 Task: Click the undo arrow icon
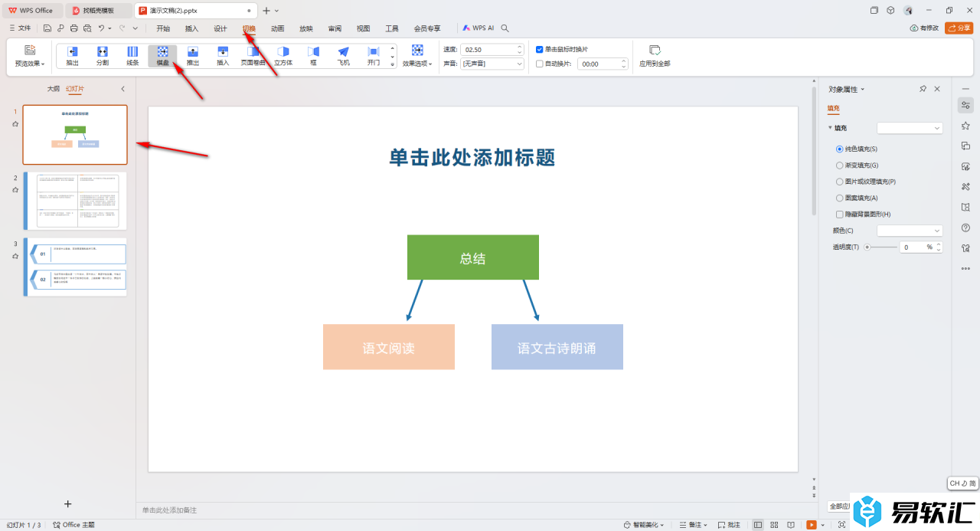tap(101, 28)
